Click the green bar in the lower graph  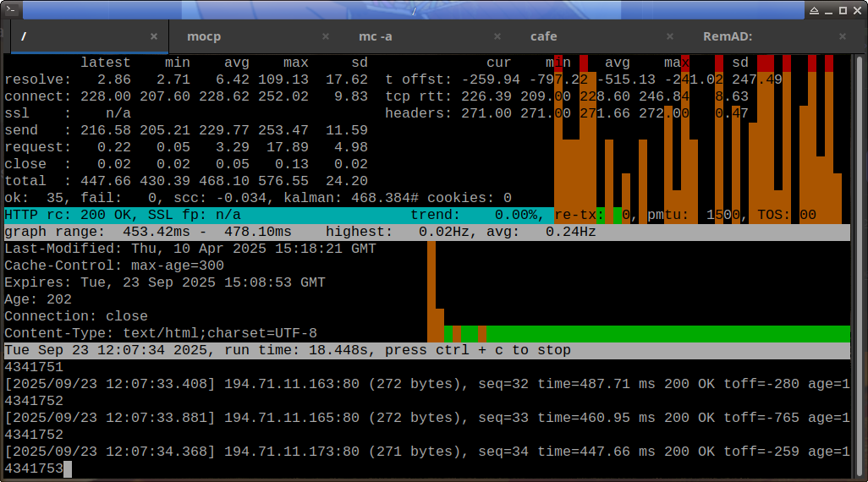(668, 333)
